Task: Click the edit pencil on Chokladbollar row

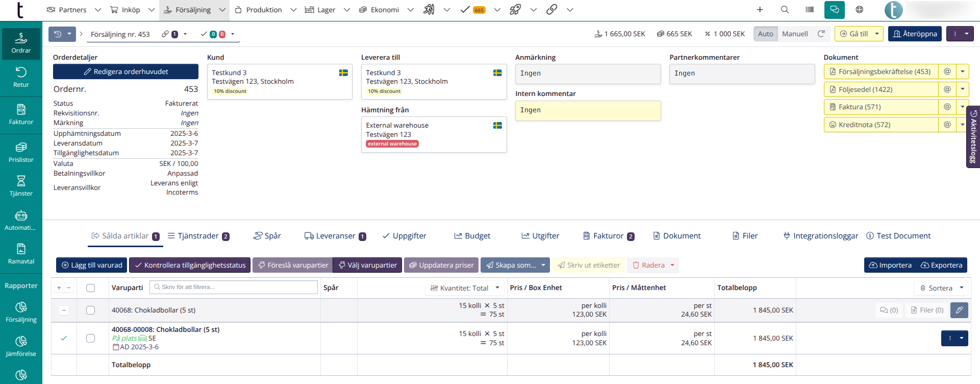Action: [959, 310]
